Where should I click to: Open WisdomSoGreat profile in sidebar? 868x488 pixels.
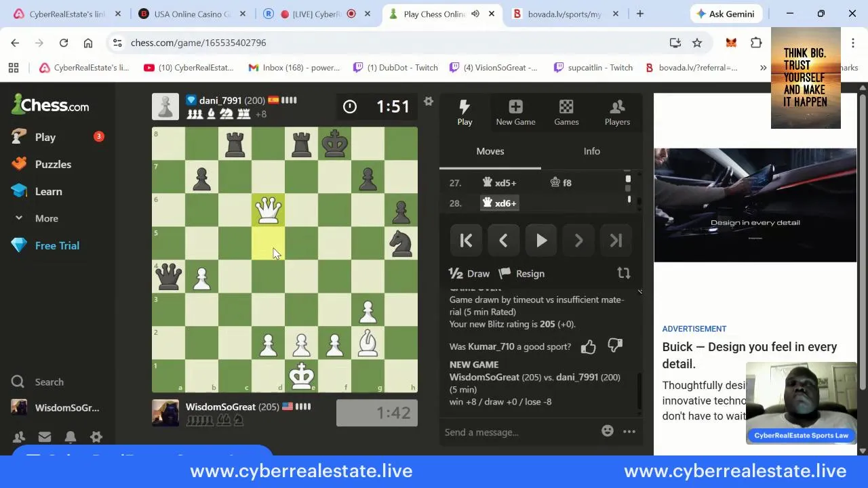[57, 407]
